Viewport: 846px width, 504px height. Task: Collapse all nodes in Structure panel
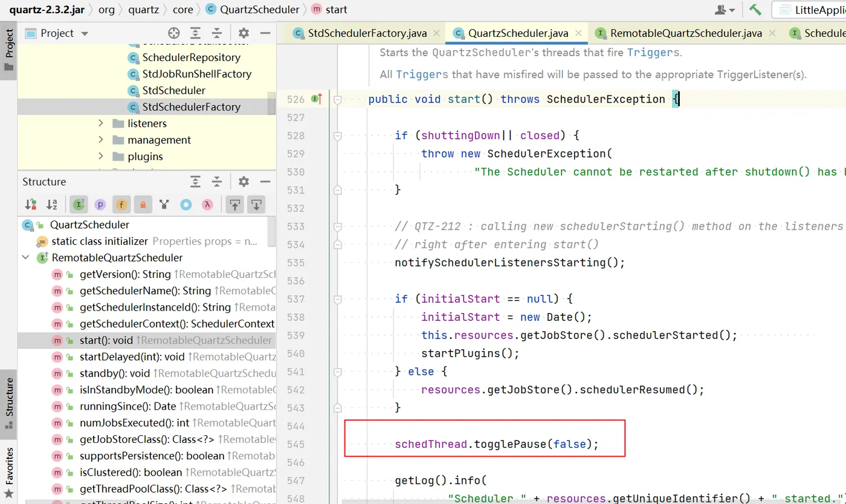(x=217, y=181)
